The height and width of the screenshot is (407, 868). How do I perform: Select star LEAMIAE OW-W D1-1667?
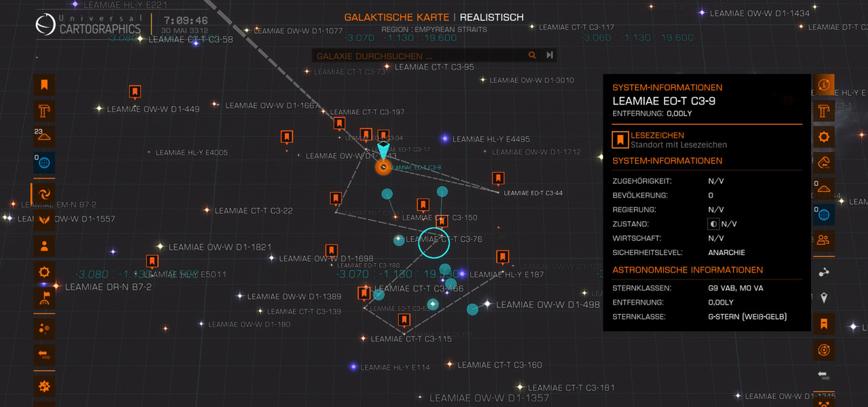pos(216,104)
